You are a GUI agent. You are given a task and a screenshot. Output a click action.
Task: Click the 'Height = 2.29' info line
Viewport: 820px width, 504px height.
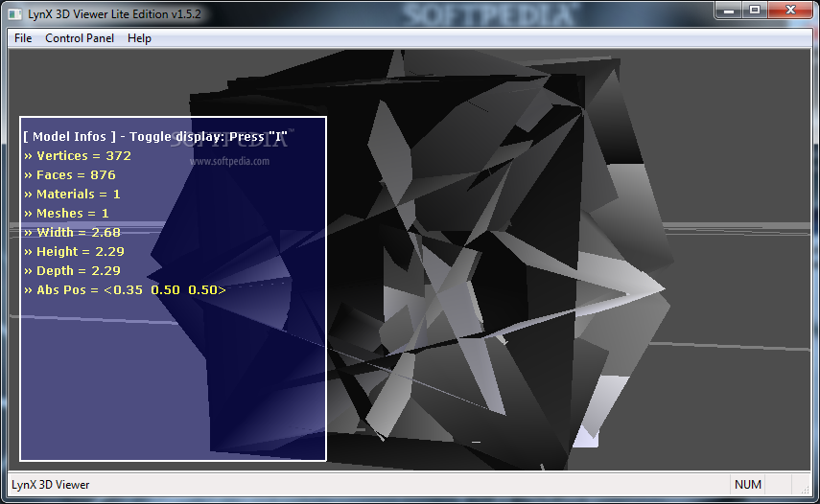pyautogui.click(x=74, y=252)
